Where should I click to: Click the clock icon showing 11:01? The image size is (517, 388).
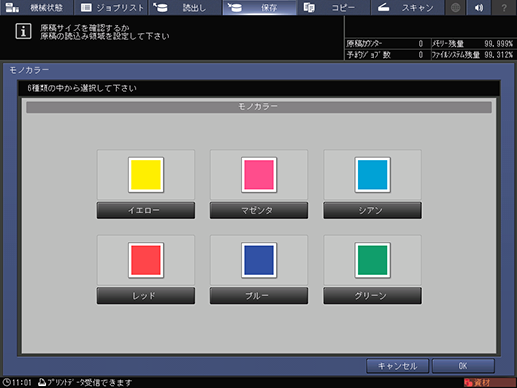tap(7, 382)
